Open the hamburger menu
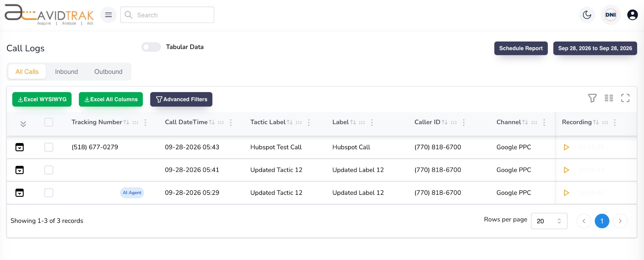 (108, 15)
